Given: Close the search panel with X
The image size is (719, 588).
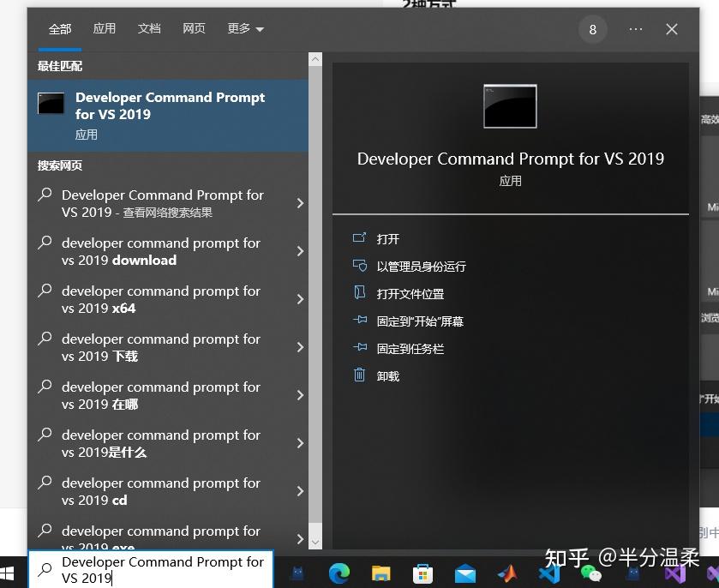Looking at the screenshot, I should pyautogui.click(x=672, y=29).
